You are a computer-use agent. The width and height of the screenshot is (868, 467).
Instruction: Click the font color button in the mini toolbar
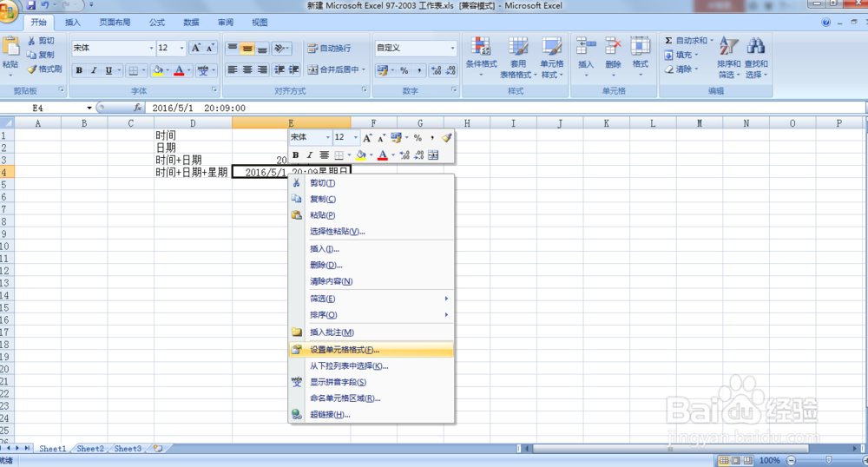pyautogui.click(x=382, y=155)
